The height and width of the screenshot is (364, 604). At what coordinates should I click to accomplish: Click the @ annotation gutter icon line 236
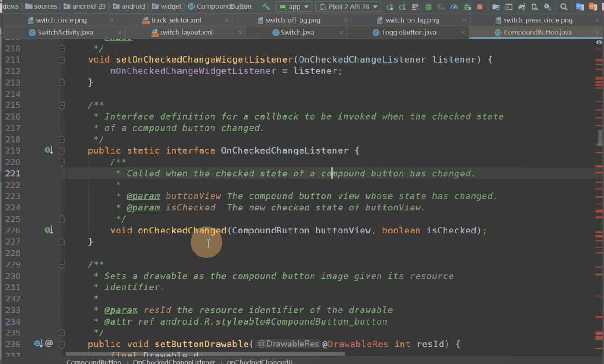coord(49,343)
